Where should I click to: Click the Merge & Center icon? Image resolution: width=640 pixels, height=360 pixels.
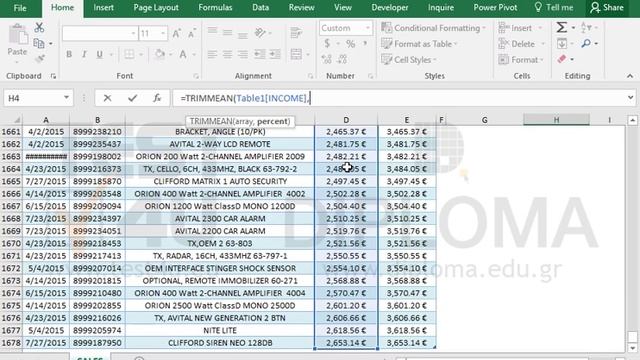click(x=296, y=54)
